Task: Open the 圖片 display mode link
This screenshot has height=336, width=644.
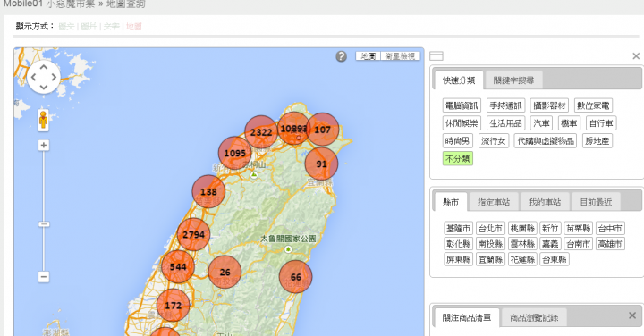Action: point(89,27)
